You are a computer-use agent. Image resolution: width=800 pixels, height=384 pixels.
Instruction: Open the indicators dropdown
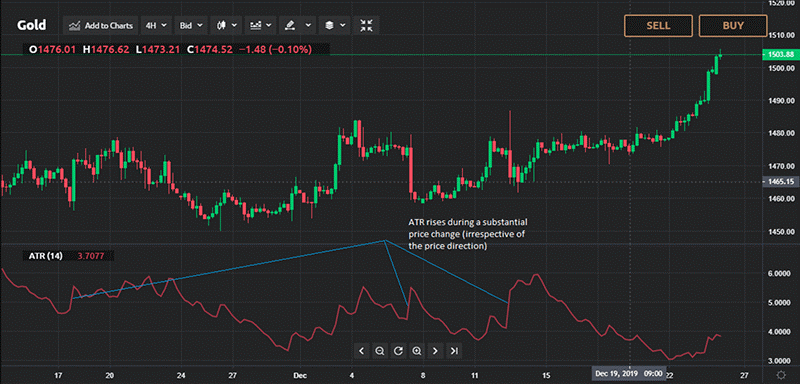pos(260,25)
